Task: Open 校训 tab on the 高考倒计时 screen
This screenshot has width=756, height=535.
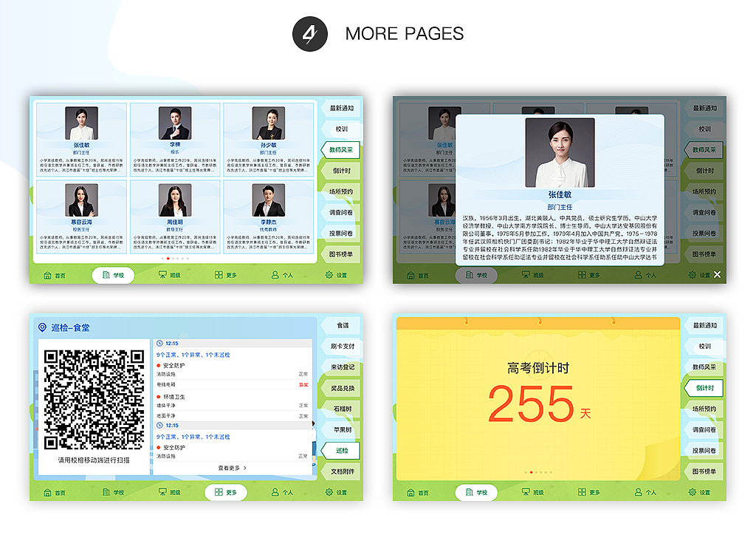Action: click(704, 346)
